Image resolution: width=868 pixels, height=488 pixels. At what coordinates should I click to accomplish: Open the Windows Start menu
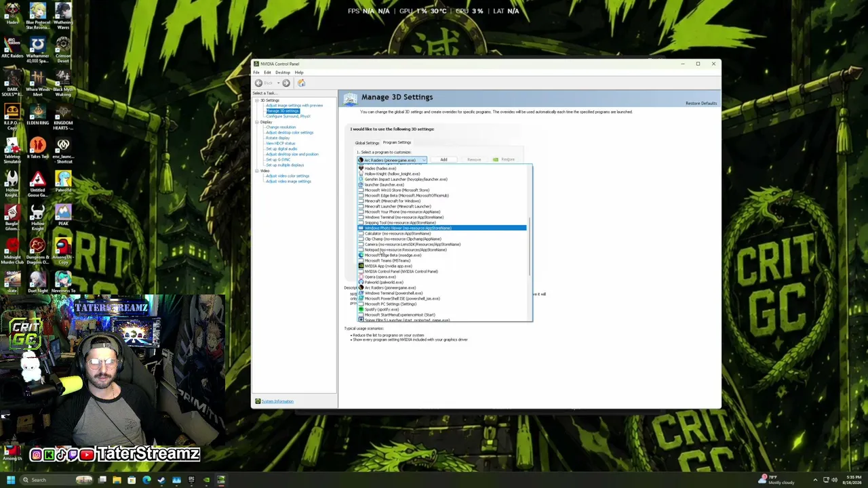pyautogui.click(x=10, y=480)
